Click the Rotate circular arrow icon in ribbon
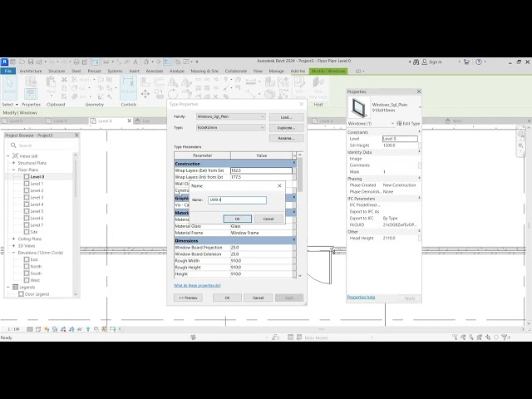This screenshot has width=532, height=399. click(x=172, y=94)
